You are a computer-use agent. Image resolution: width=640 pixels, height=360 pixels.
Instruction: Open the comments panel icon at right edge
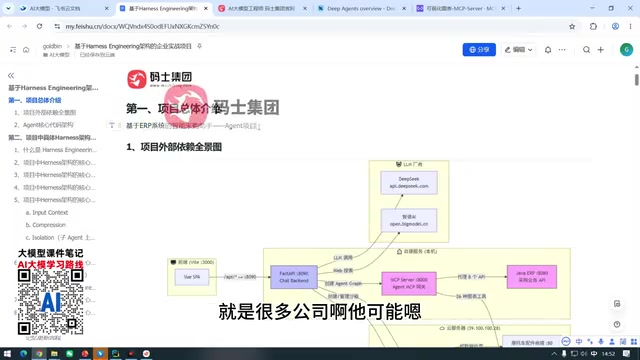click(617, 304)
